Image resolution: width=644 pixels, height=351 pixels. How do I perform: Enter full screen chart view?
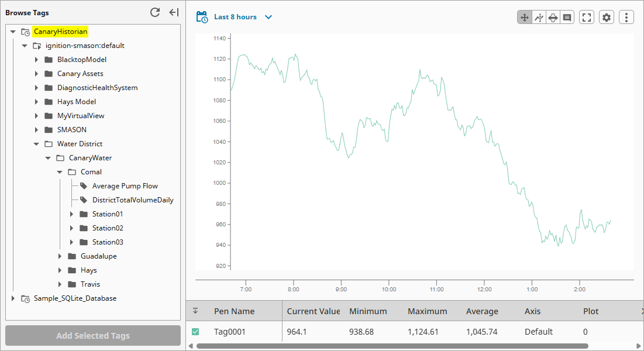coord(587,18)
